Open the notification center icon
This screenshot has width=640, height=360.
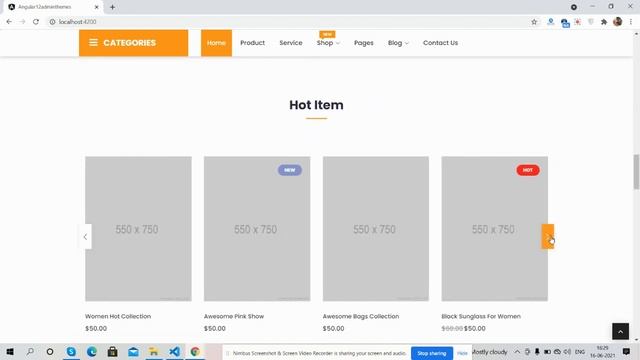click(x=627, y=351)
